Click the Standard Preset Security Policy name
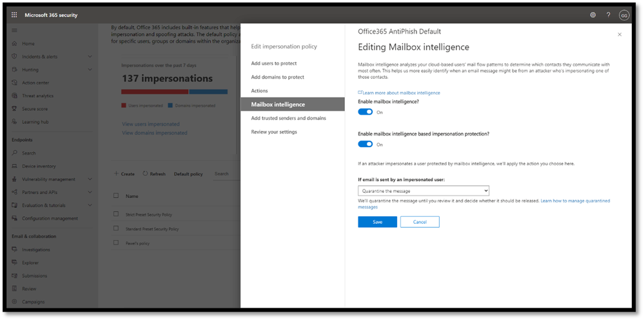644x320 pixels. click(x=152, y=229)
